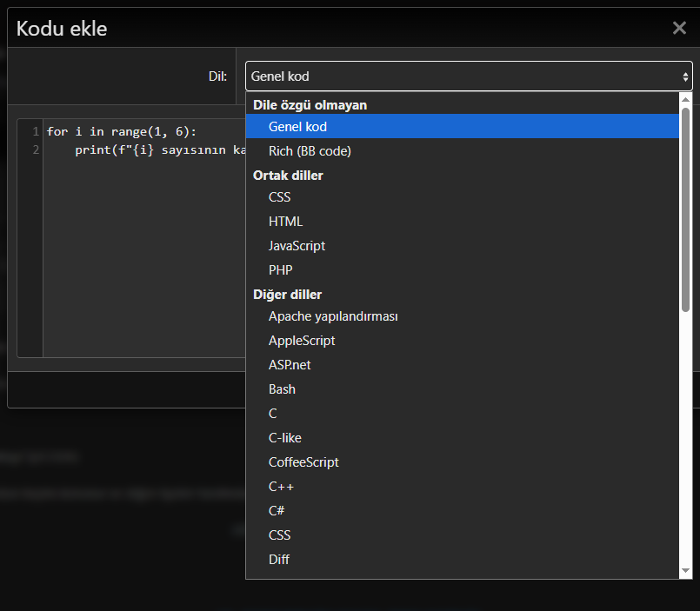Choose HTML from the language list
The width and height of the screenshot is (700, 611).
click(x=462, y=222)
